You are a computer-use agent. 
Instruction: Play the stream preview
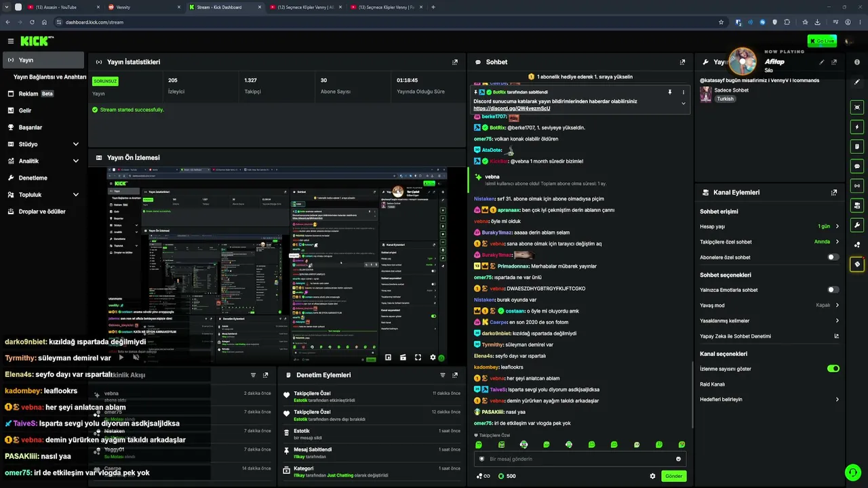point(121,357)
